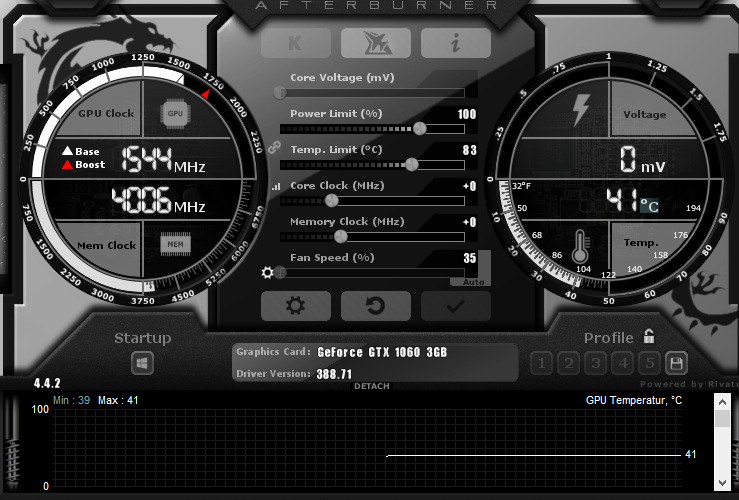Click the GPU chip icon
This screenshot has width=739, height=500.
175,114
